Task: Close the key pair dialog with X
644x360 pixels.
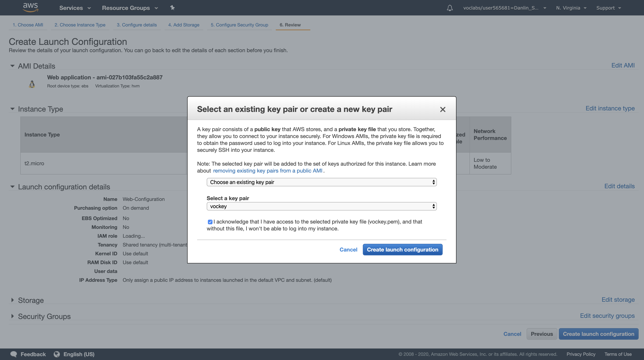Action: pyautogui.click(x=442, y=109)
